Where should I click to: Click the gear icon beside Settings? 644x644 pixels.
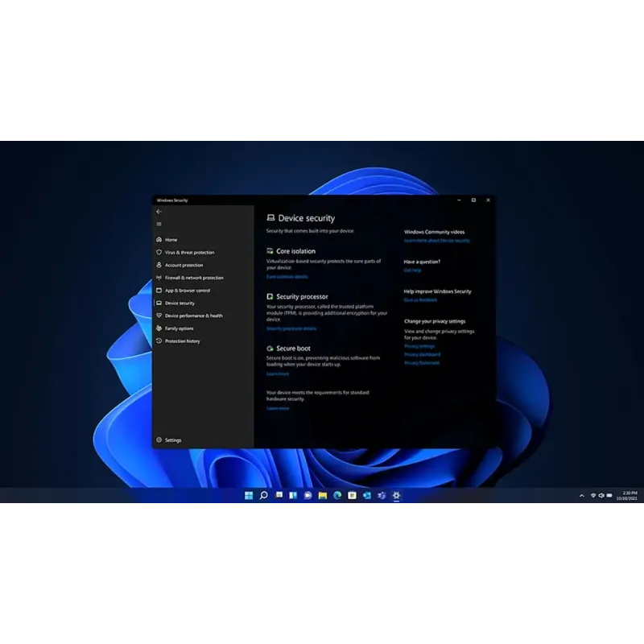[x=159, y=440]
